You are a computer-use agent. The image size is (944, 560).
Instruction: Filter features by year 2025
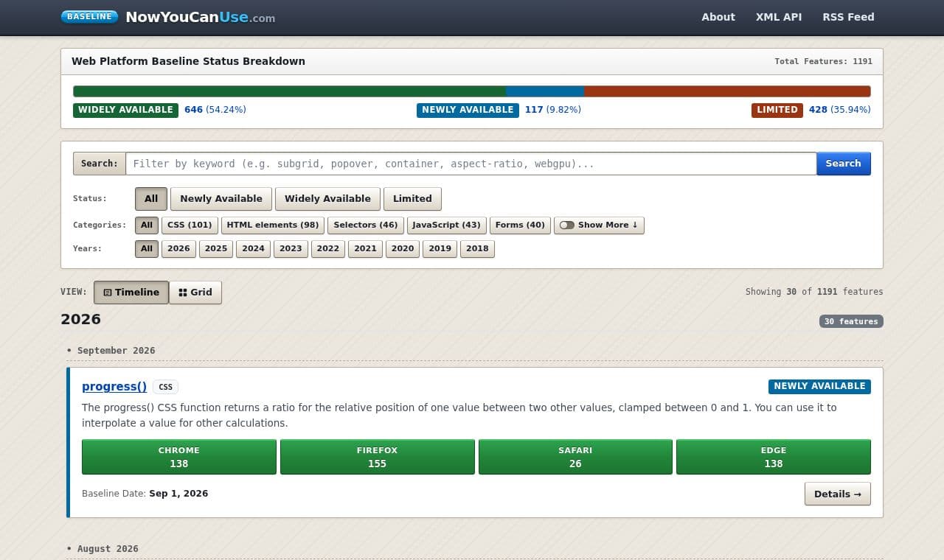click(216, 248)
